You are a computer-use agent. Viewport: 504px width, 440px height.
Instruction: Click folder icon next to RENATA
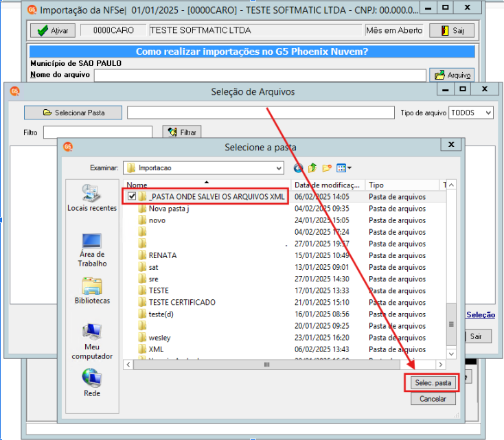(142, 255)
